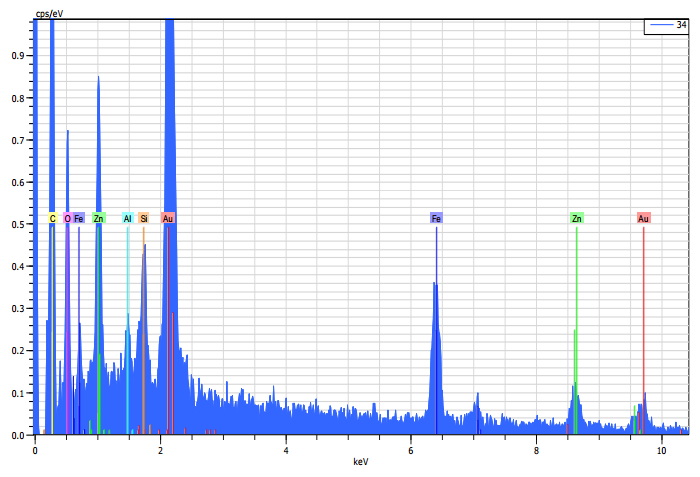This screenshot has height=477, width=700.
Task: Click the 0.6 y-axis tick value
Action: tap(18, 182)
